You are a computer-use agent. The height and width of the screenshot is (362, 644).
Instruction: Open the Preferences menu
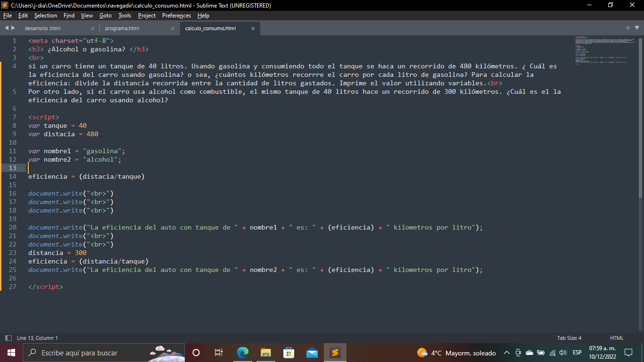pyautogui.click(x=176, y=16)
